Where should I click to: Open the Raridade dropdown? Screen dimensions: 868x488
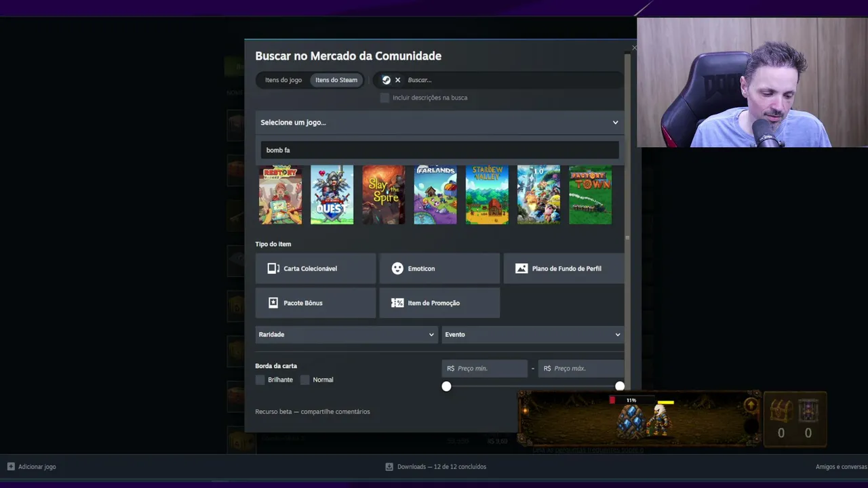(x=347, y=335)
